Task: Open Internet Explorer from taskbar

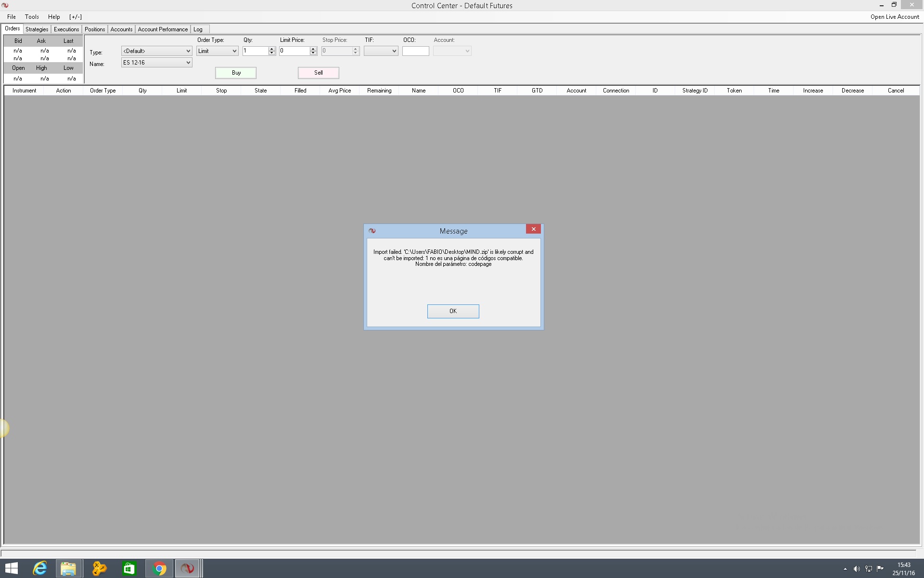Action: coord(40,568)
